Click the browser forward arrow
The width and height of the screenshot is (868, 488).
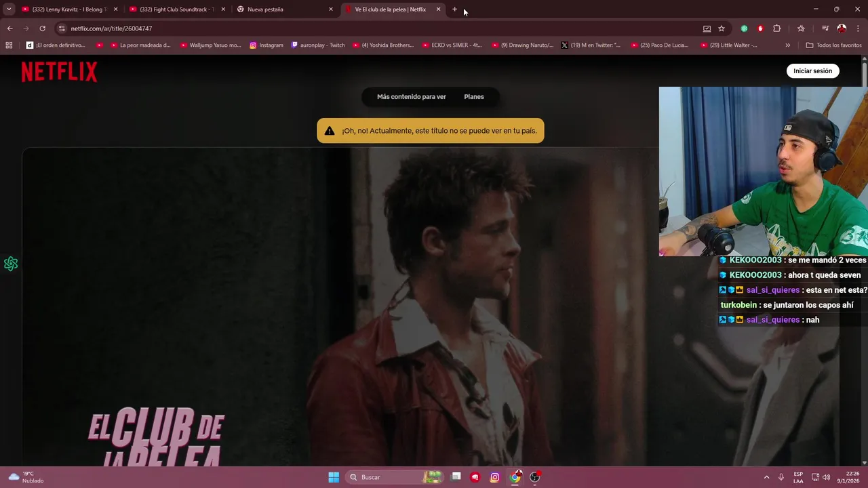tap(26, 28)
